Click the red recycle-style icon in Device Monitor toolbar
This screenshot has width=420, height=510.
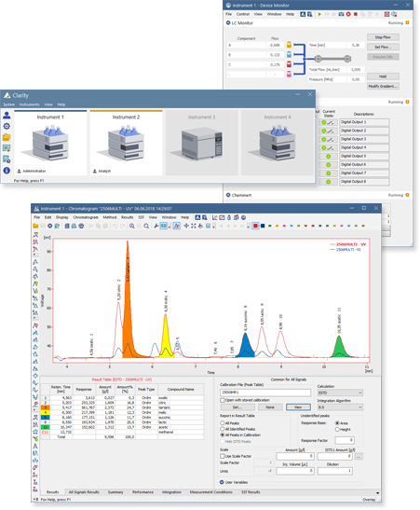point(386,14)
